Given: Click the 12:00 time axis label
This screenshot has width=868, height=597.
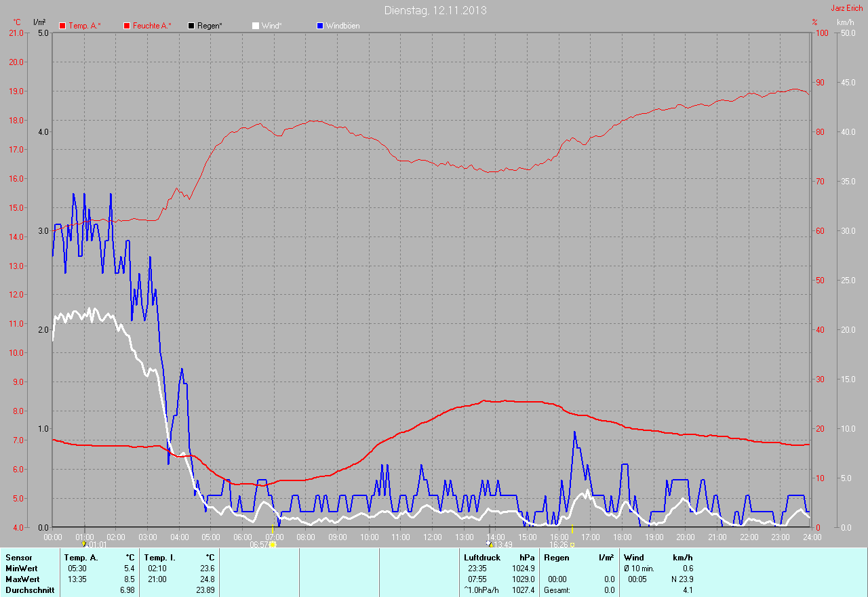Looking at the screenshot, I should pos(432,537).
